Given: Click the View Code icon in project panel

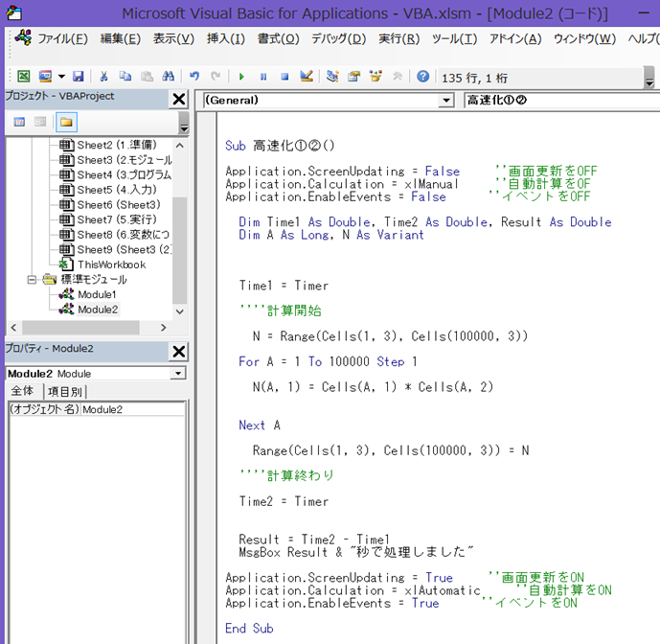Looking at the screenshot, I should [x=19, y=122].
